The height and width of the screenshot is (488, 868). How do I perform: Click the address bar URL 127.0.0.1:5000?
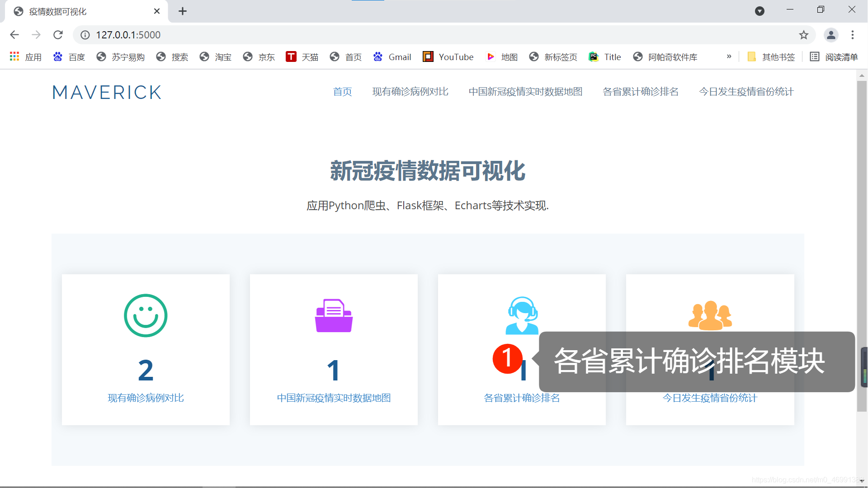128,35
